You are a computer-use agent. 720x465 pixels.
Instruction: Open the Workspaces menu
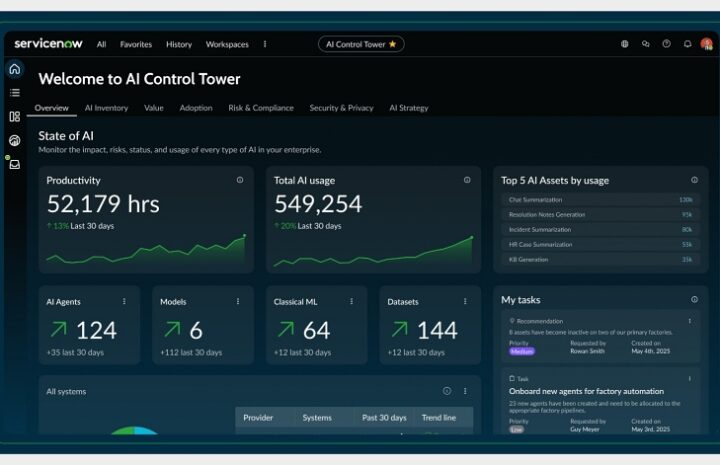227,44
